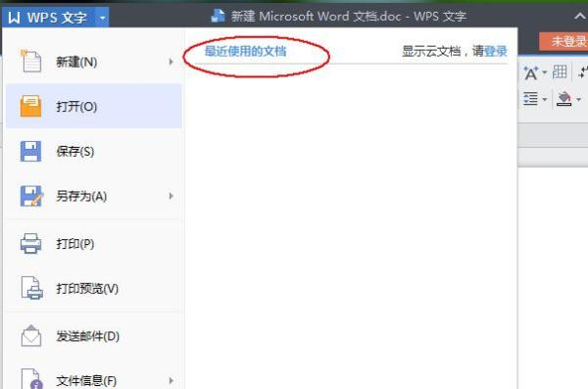Viewport: 588px width, 389px height.
Task: Collapse the ribbon with the top chevron
Action: point(580,16)
